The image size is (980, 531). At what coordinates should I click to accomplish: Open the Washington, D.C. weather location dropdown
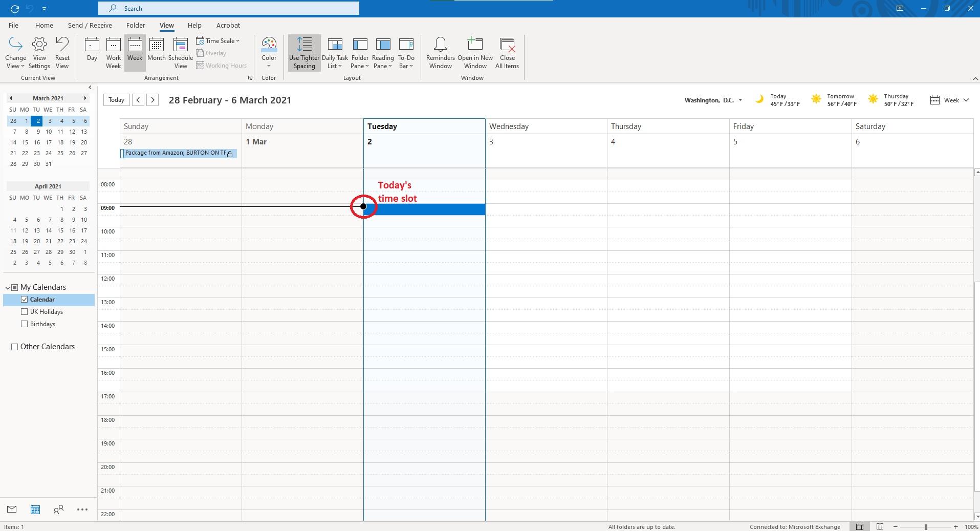tap(740, 100)
